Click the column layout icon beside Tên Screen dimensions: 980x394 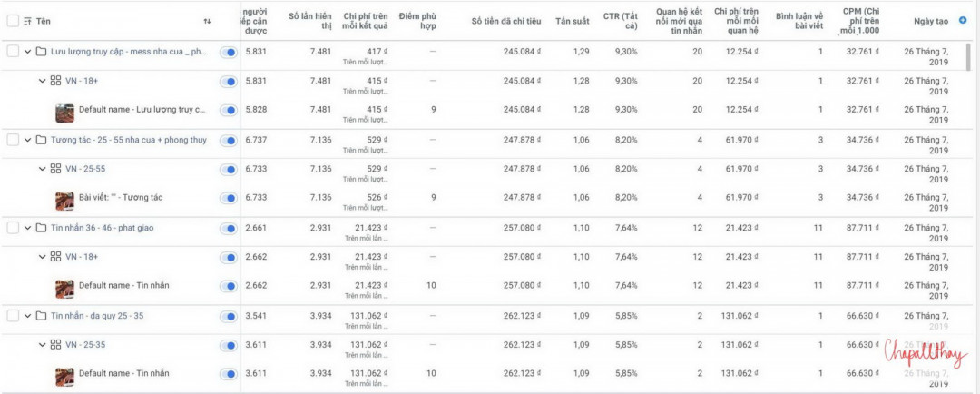[27, 21]
